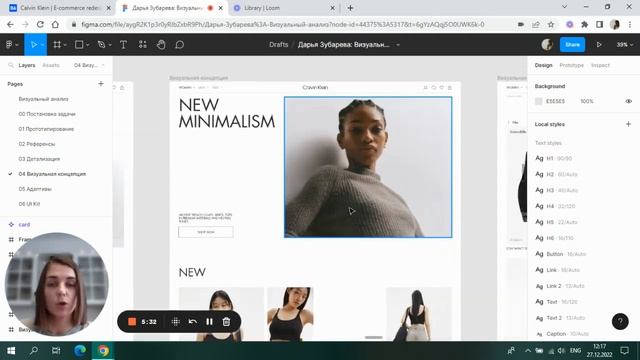
Task: Click the E5E5E5 background color swatch
Action: pyautogui.click(x=538, y=101)
